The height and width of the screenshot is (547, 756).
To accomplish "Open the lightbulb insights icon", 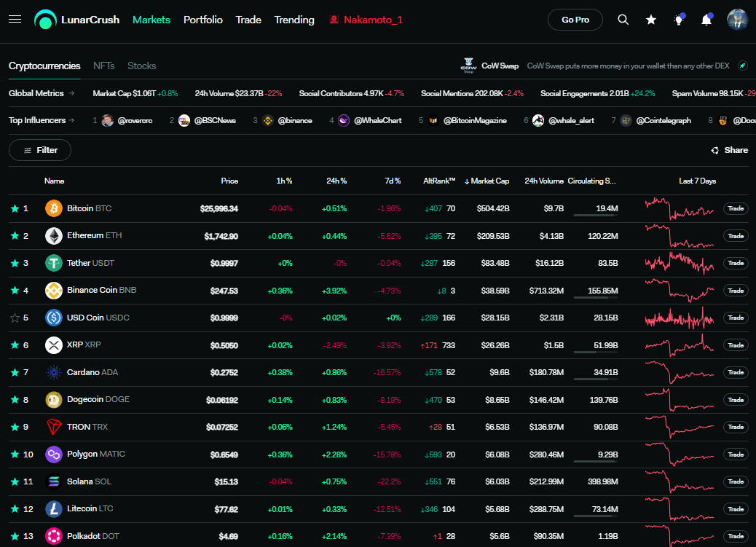I will (x=679, y=20).
